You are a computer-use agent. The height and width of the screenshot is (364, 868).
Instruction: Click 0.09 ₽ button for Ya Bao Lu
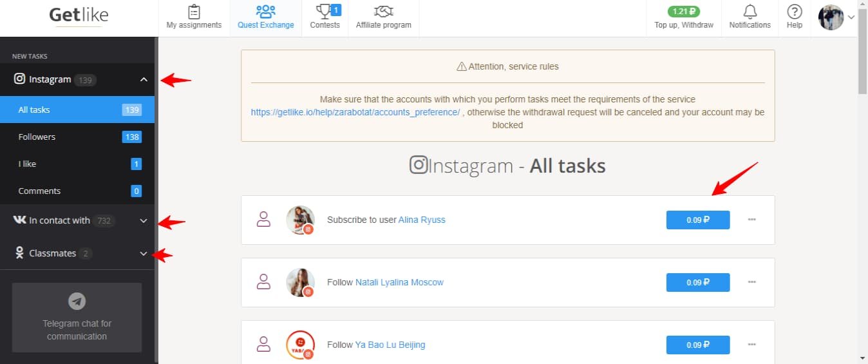[698, 345]
